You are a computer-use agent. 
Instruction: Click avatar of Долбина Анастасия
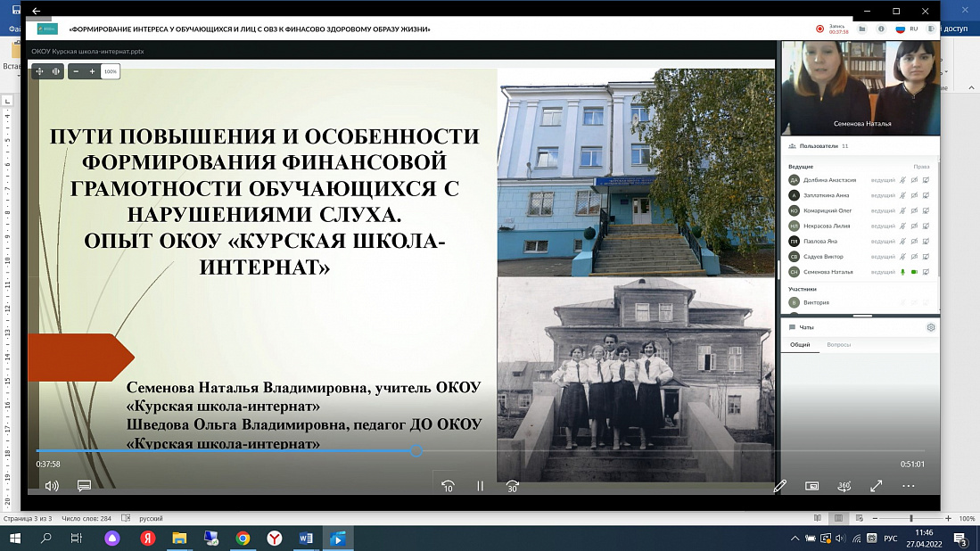(794, 180)
